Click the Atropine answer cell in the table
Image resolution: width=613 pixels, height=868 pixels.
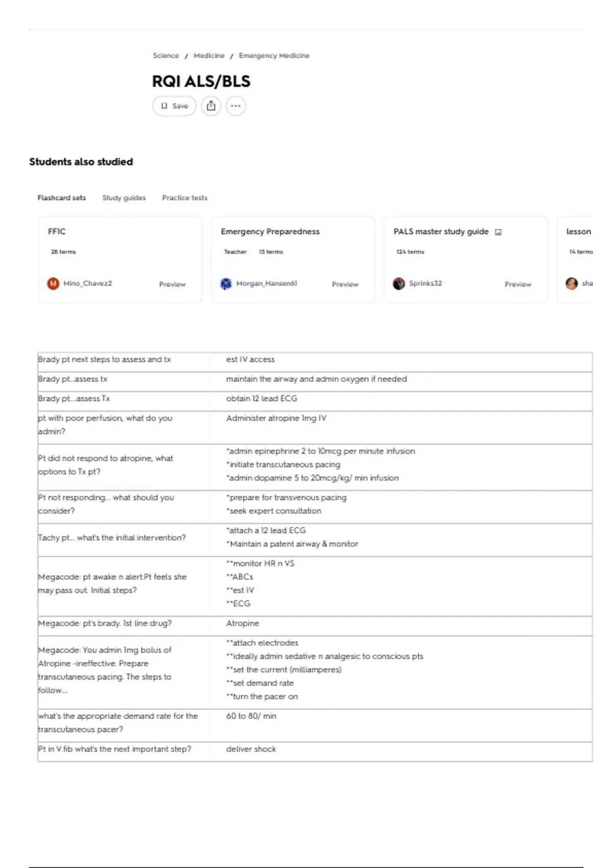point(401,623)
